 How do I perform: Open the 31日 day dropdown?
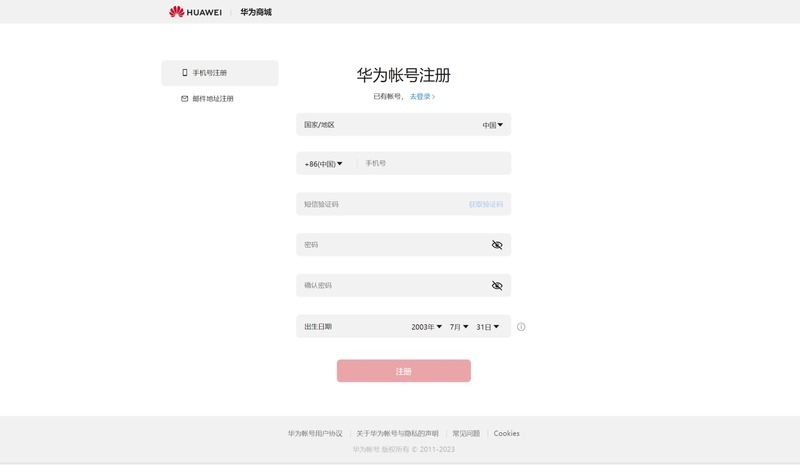coord(488,327)
